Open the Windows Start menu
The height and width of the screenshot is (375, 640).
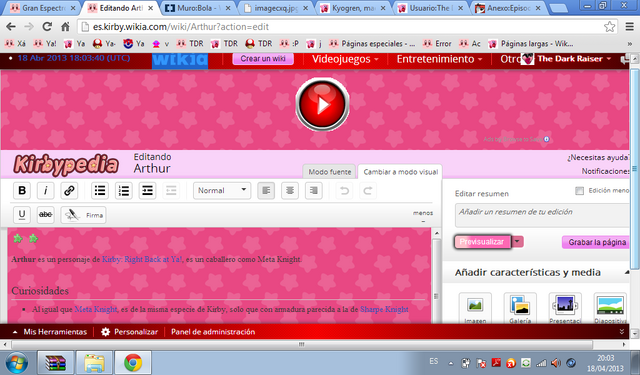[17, 363]
